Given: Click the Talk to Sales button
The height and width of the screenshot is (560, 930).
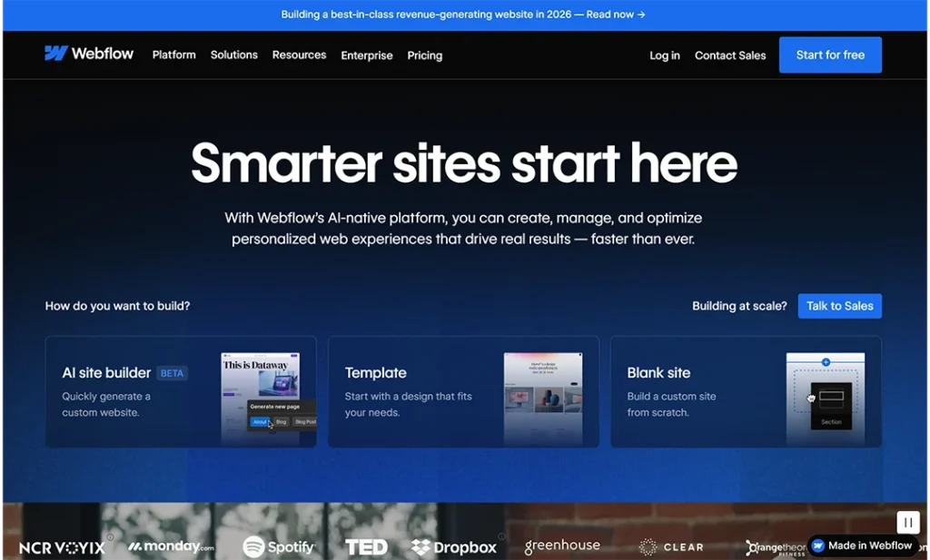Looking at the screenshot, I should pyautogui.click(x=839, y=306).
